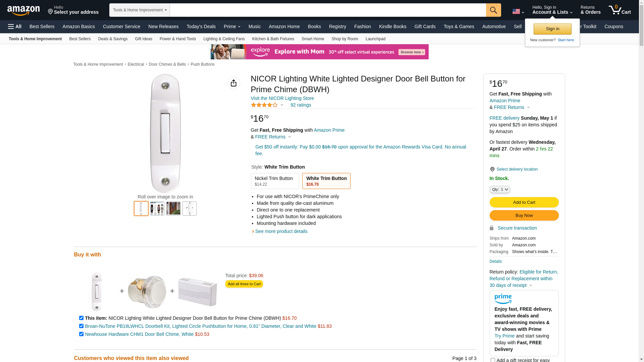
Task: Expand the Prime menu dropdown
Action: (232, 26)
